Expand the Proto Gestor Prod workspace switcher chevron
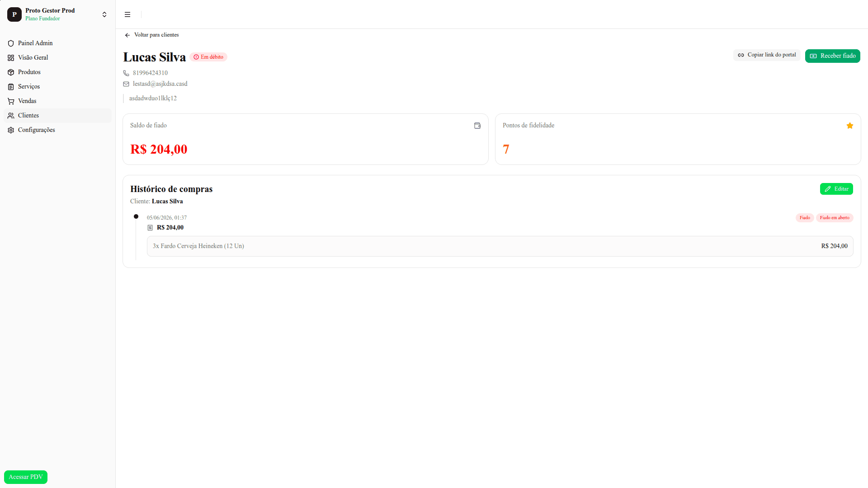The height and width of the screenshot is (488, 868). pos(104,14)
